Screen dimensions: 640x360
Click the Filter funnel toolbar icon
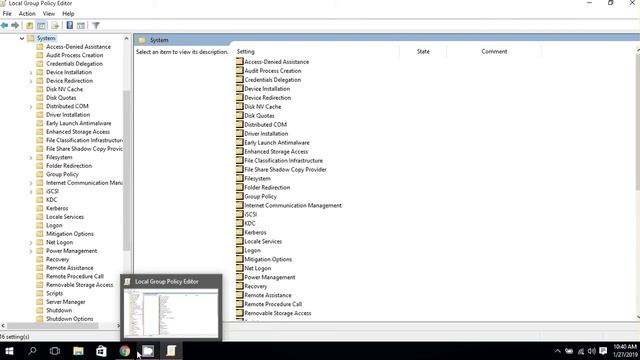click(x=96, y=26)
